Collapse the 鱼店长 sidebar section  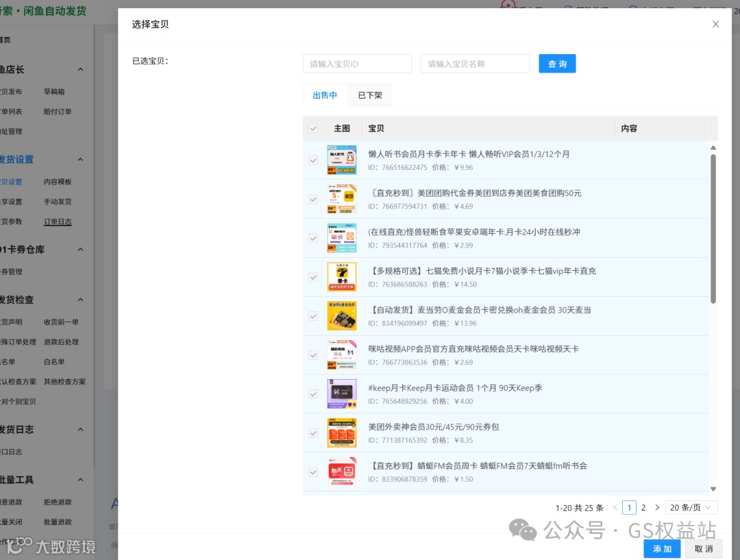point(80,69)
